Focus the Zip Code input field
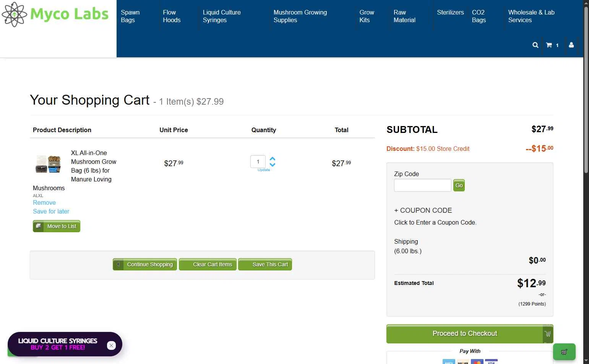The height and width of the screenshot is (364, 589). point(423,185)
